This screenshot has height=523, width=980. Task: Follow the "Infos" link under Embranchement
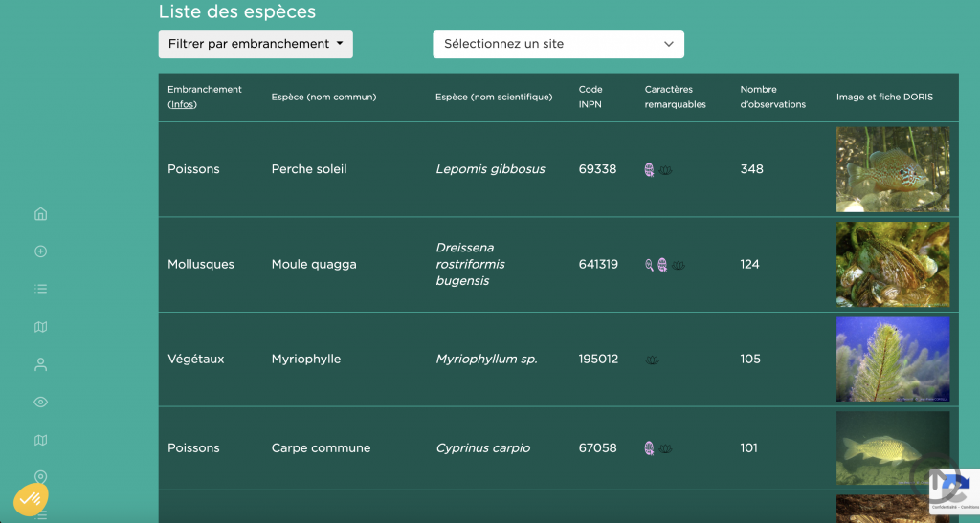click(x=181, y=105)
